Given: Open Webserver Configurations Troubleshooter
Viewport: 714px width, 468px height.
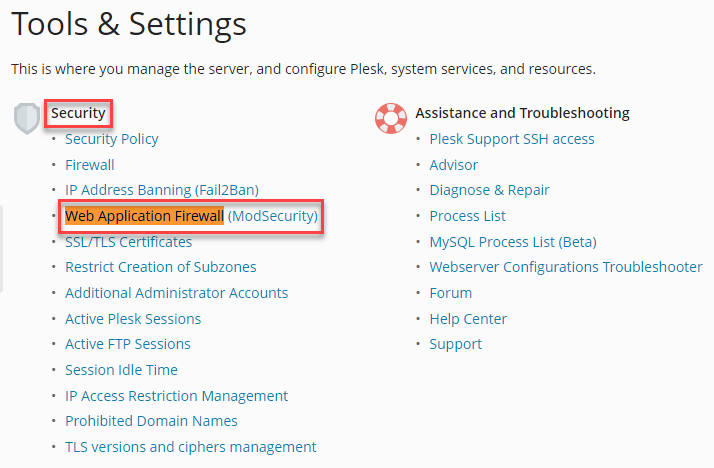Looking at the screenshot, I should (566, 267).
